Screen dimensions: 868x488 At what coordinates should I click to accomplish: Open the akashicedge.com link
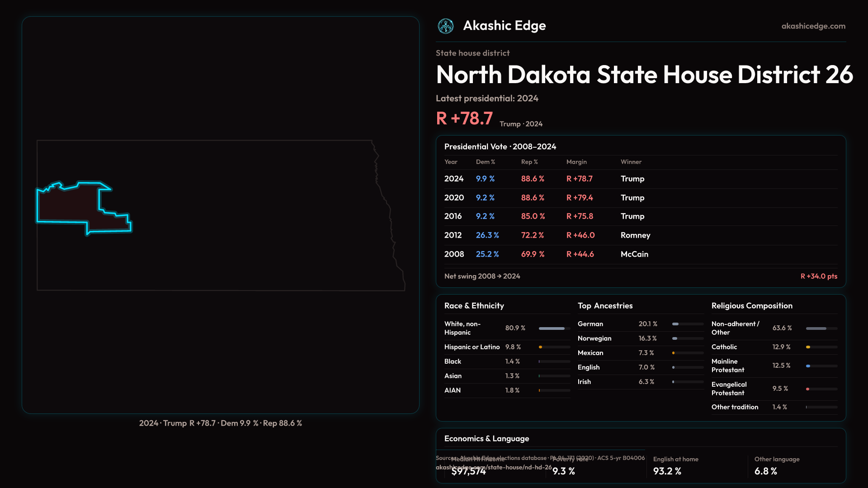pyautogui.click(x=813, y=26)
